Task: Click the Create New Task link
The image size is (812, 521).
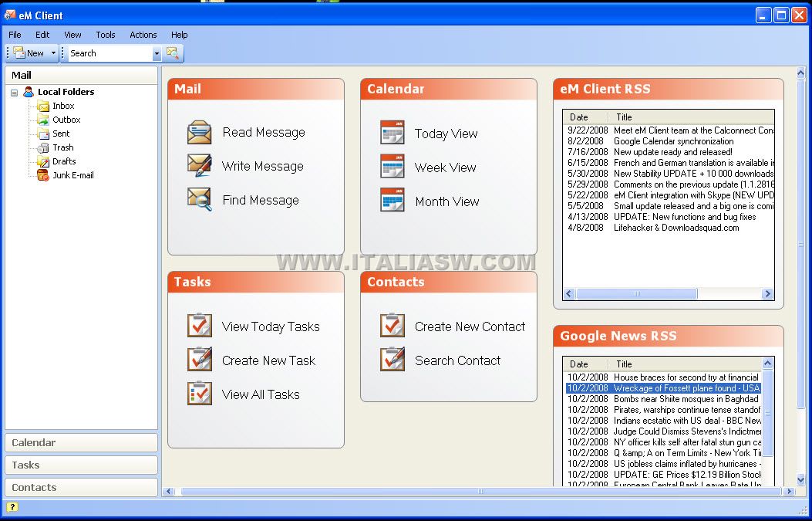Action: (x=268, y=360)
